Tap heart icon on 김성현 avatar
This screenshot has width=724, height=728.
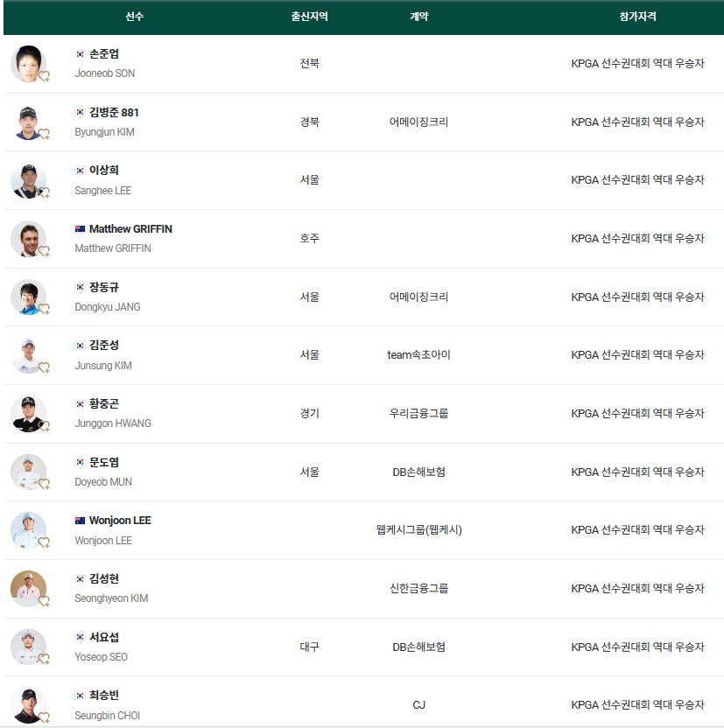coord(44,602)
